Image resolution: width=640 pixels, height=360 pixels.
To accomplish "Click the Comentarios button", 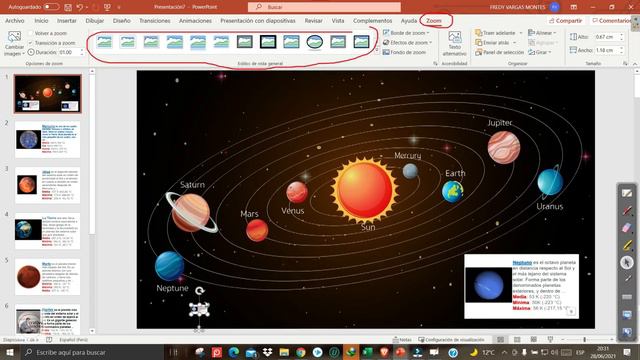I will [612, 20].
